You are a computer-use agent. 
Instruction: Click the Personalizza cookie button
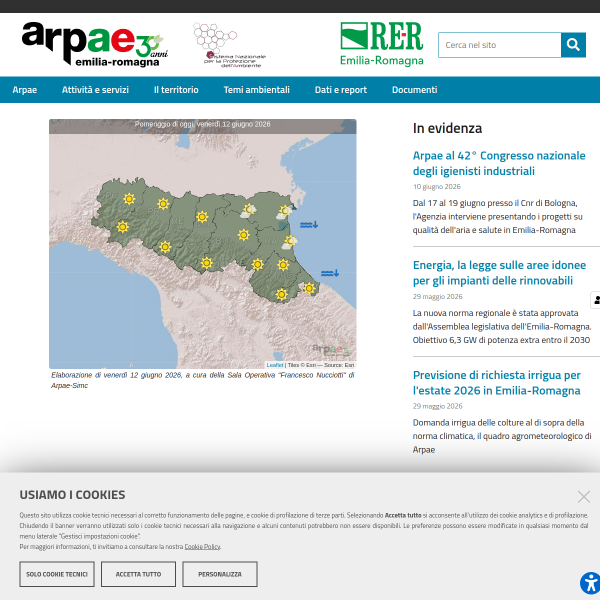click(220, 574)
